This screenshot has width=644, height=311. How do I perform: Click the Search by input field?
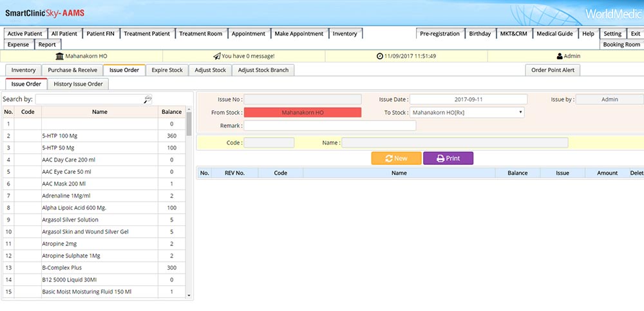click(x=90, y=99)
